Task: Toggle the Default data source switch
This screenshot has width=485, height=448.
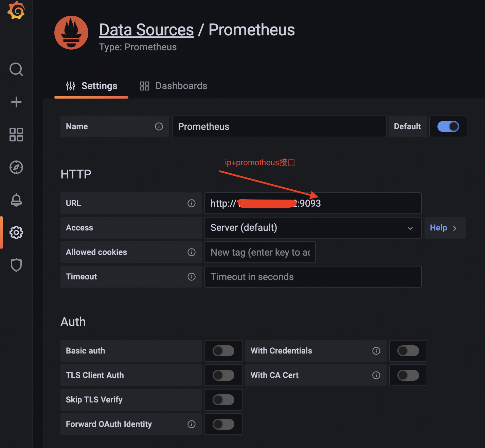Action: point(448,126)
